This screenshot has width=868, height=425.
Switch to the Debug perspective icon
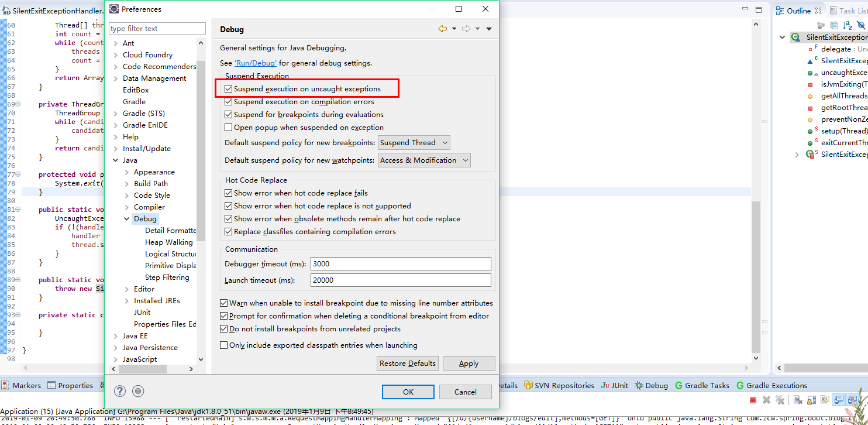coord(651,385)
